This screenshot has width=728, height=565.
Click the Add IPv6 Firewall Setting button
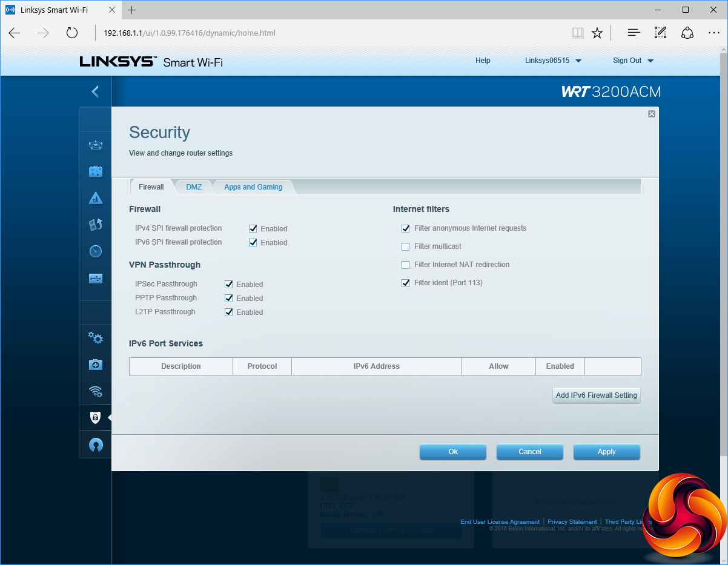click(596, 395)
